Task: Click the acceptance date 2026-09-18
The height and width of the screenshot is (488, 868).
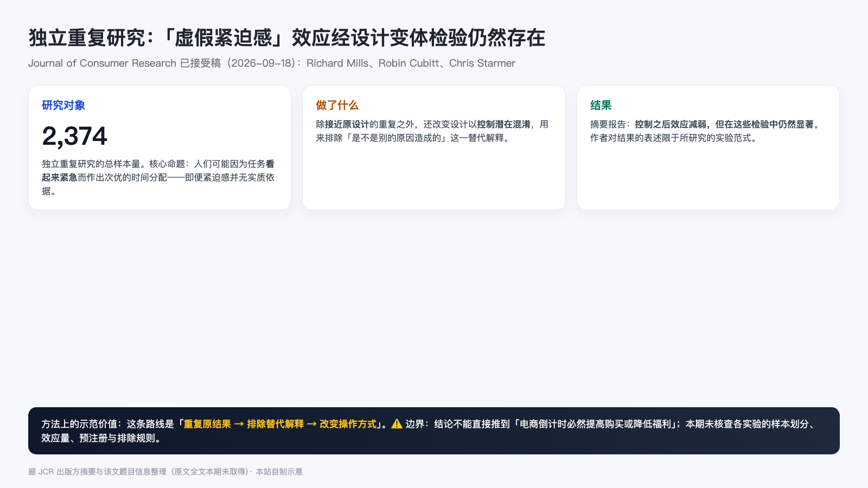Action: tap(262, 63)
